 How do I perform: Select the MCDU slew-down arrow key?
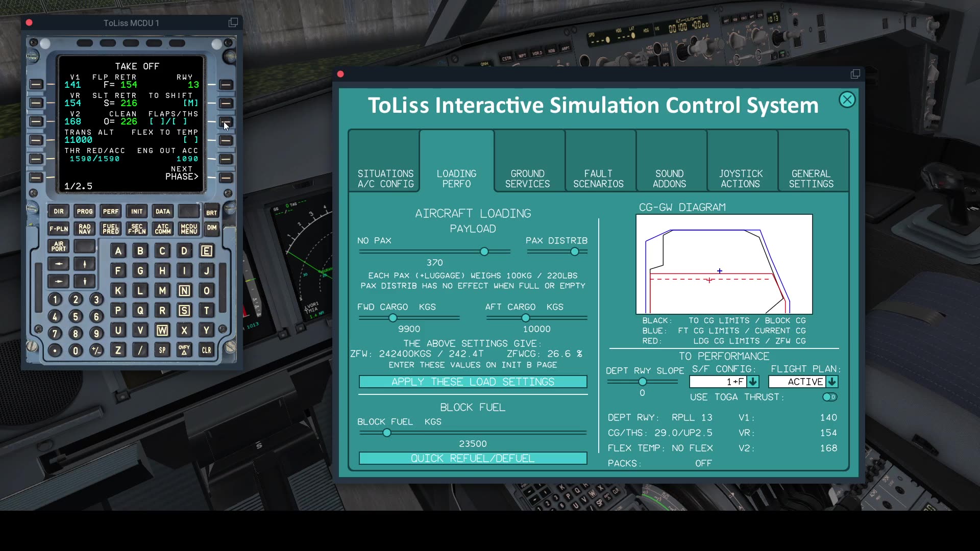(x=85, y=281)
